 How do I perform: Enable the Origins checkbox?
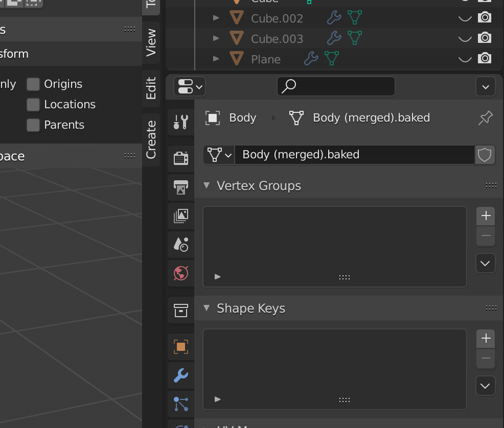click(33, 84)
